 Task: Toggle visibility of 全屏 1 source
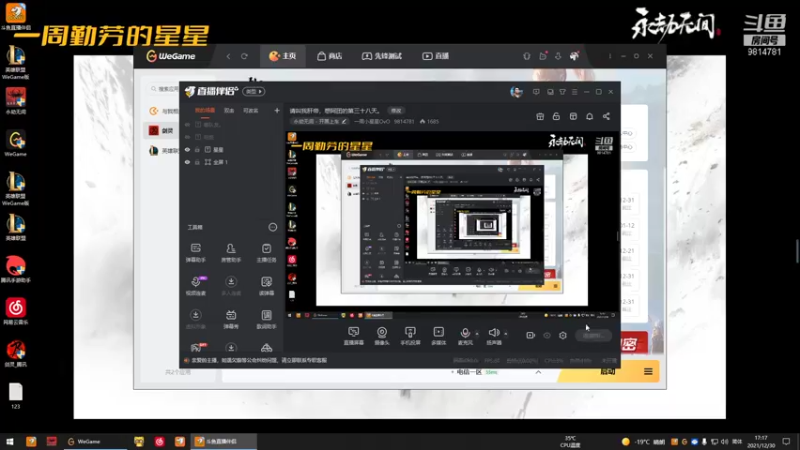pyautogui.click(x=187, y=162)
